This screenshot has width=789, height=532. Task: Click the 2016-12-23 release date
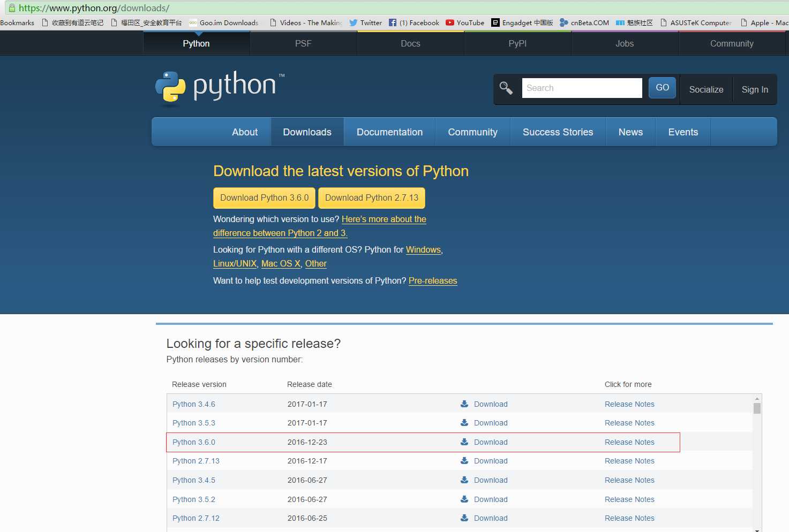click(307, 442)
